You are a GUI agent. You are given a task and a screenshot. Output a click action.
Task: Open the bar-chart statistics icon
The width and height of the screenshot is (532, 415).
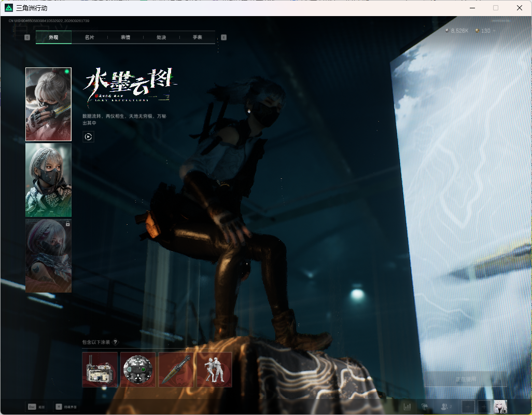click(407, 407)
